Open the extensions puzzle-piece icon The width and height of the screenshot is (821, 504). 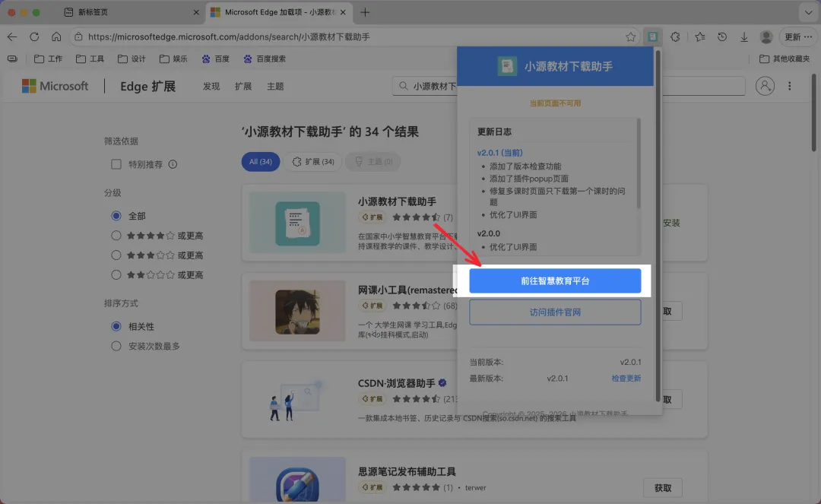pyautogui.click(x=676, y=36)
